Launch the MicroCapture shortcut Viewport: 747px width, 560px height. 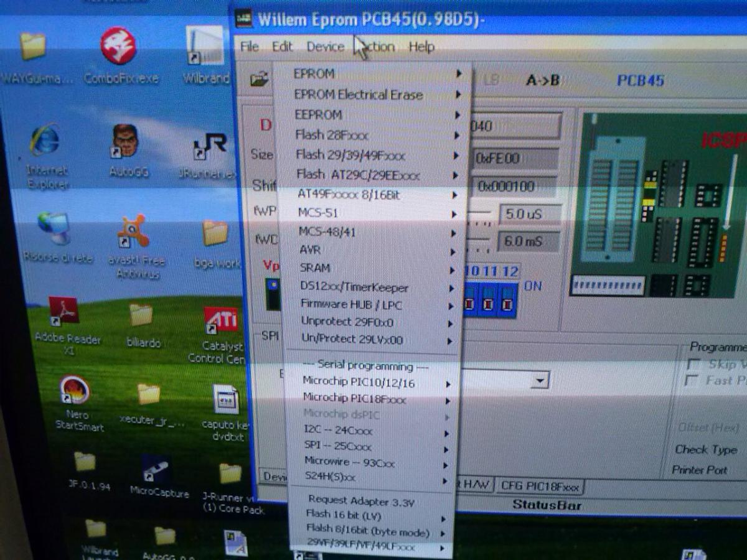(158, 475)
